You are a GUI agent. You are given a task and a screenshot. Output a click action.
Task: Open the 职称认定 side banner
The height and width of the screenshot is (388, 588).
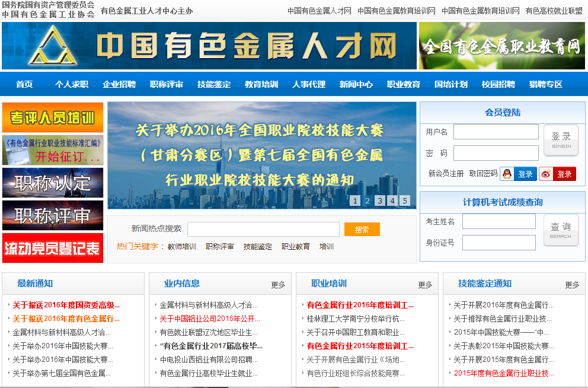pos(53,183)
